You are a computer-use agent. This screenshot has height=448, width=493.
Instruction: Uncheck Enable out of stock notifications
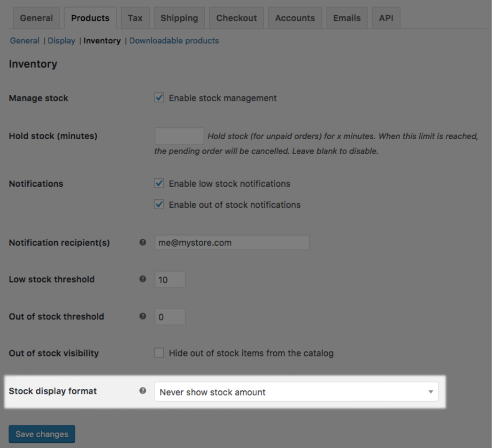159,205
